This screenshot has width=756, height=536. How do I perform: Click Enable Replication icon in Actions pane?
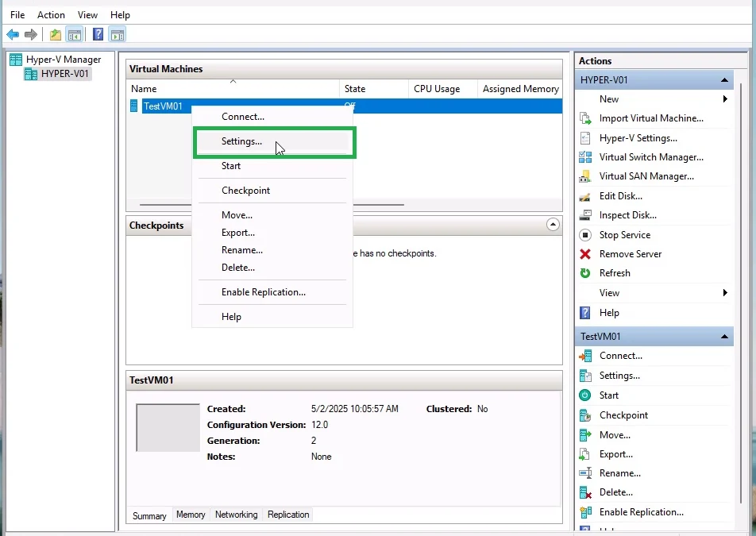pyautogui.click(x=584, y=512)
